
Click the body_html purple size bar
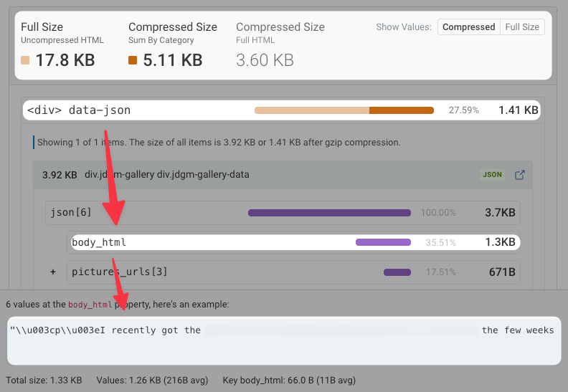(383, 242)
